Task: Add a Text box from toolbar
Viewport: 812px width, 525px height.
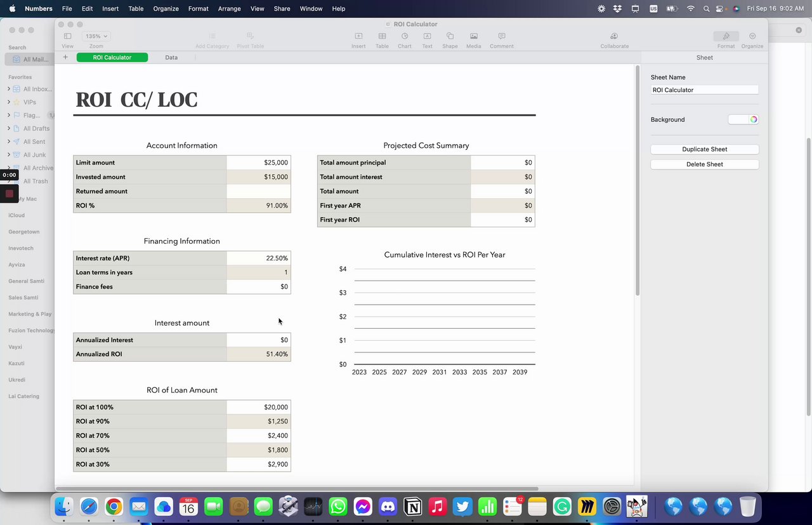Action: 428,36
